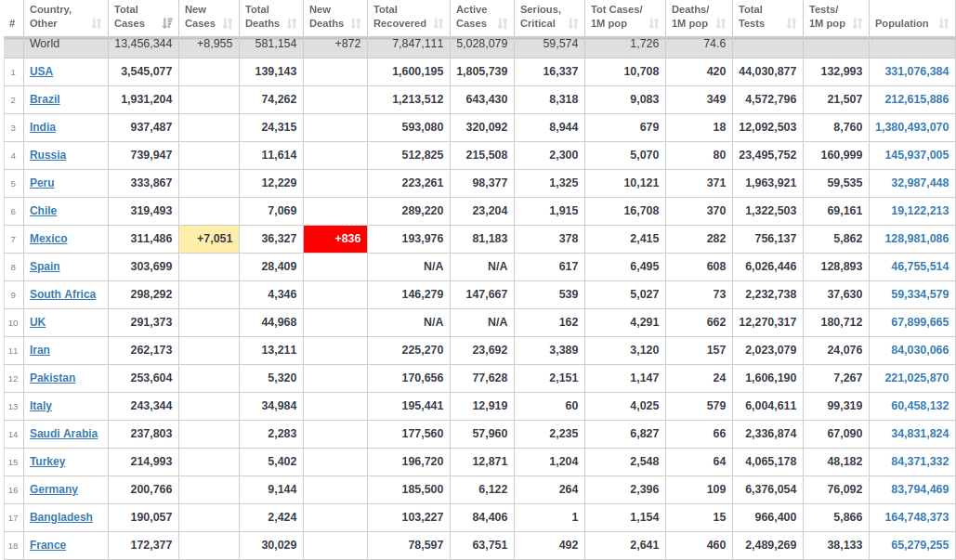Click India's population 1,380,493,070

(912, 127)
